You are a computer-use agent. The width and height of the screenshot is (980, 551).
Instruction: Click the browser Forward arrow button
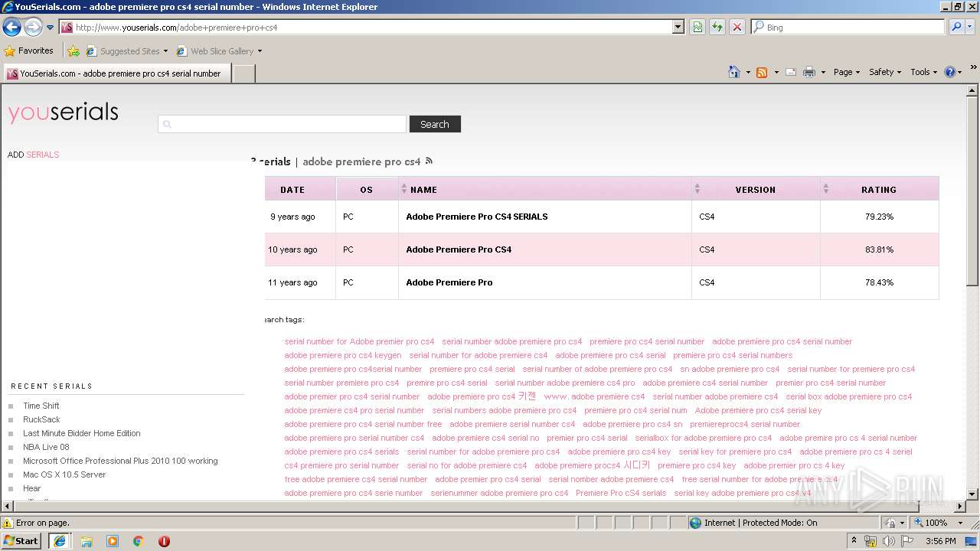33,28
